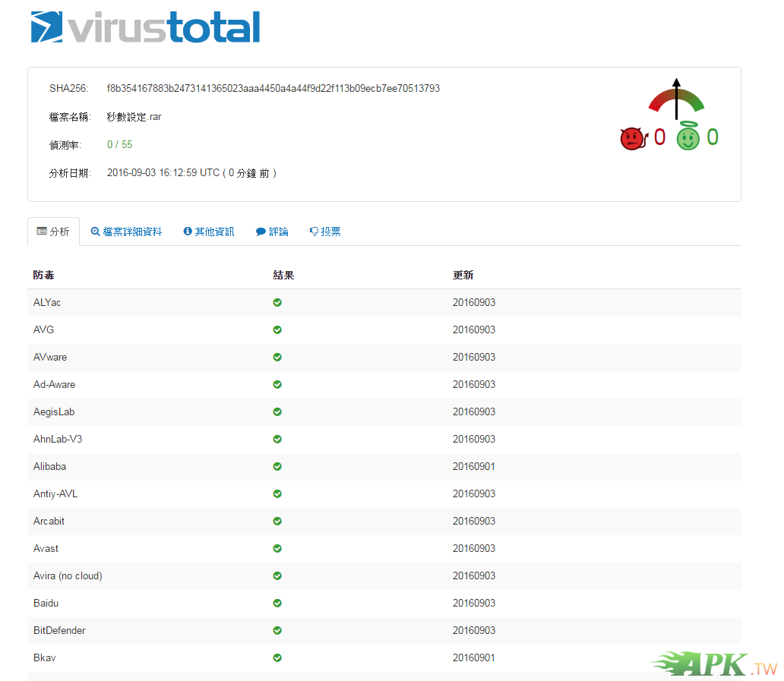Click the AVG antivirus name
Viewport: 784px width, 681px height.
(x=43, y=329)
